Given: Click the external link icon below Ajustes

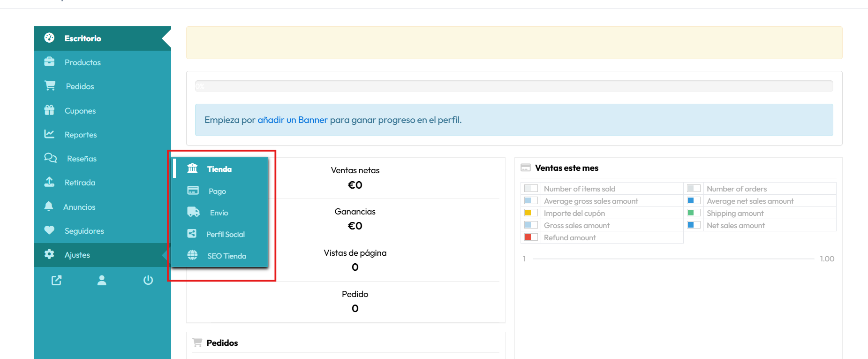Looking at the screenshot, I should (x=56, y=280).
